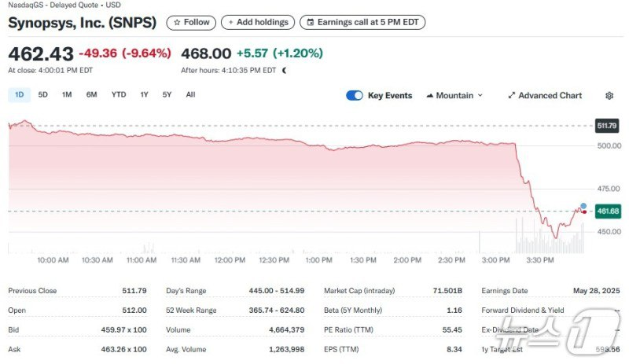
Task: Switch chart to 1M range
Action: pos(67,94)
